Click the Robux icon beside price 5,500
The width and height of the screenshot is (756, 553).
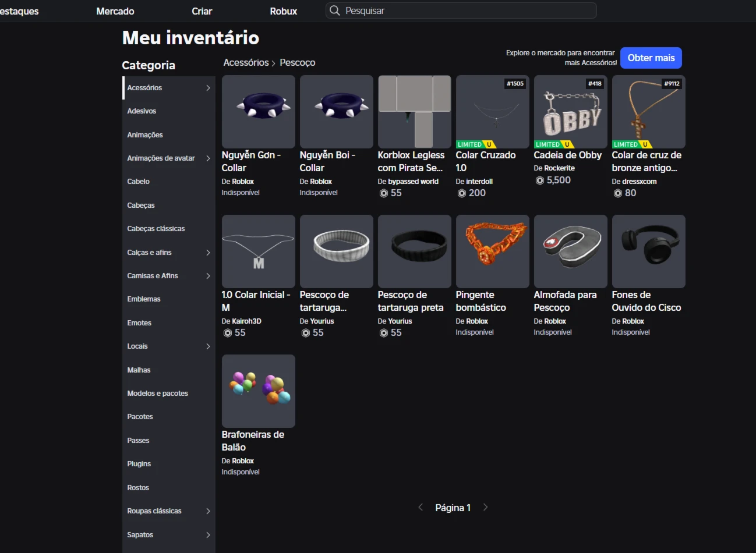(x=540, y=180)
